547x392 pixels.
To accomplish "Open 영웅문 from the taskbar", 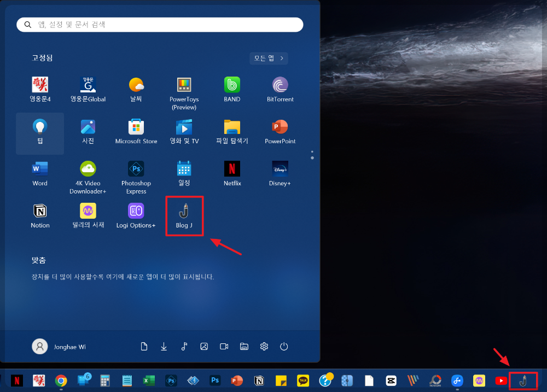I will [39, 381].
